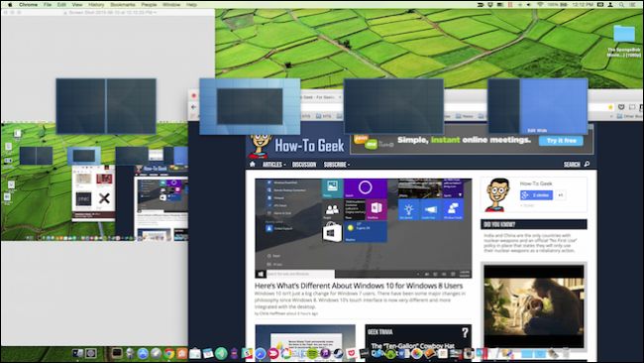Click the nested screenshot image in preview window
Viewport: 644px width, 363px height.
(94, 181)
